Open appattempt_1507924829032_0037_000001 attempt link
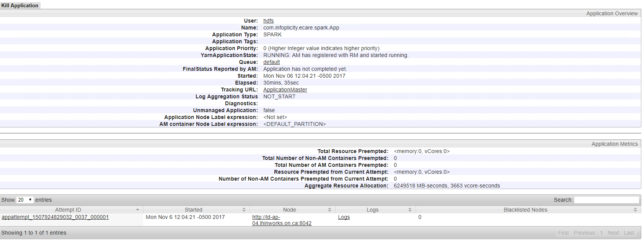Screen dimensions: 644x243 pos(55,217)
